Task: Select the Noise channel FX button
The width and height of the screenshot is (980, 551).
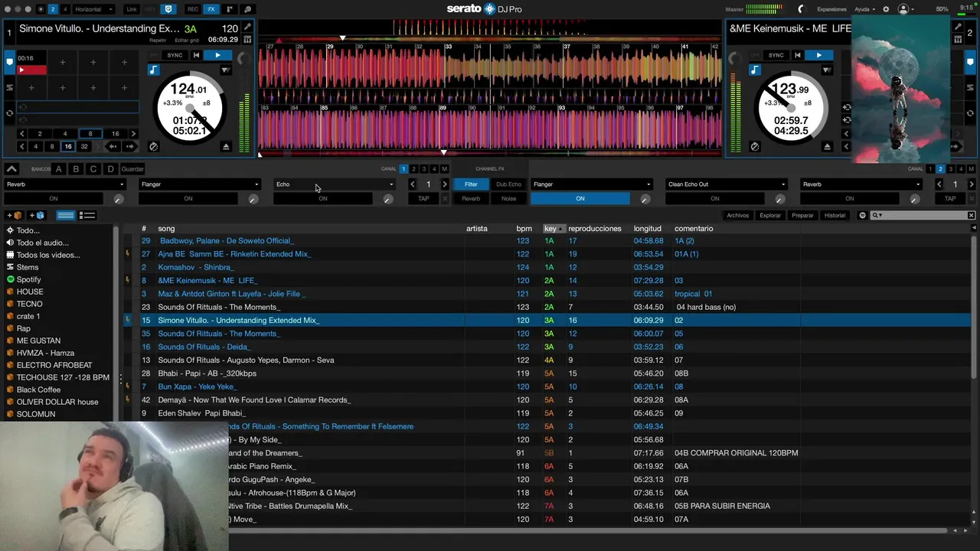Action: pyautogui.click(x=508, y=199)
